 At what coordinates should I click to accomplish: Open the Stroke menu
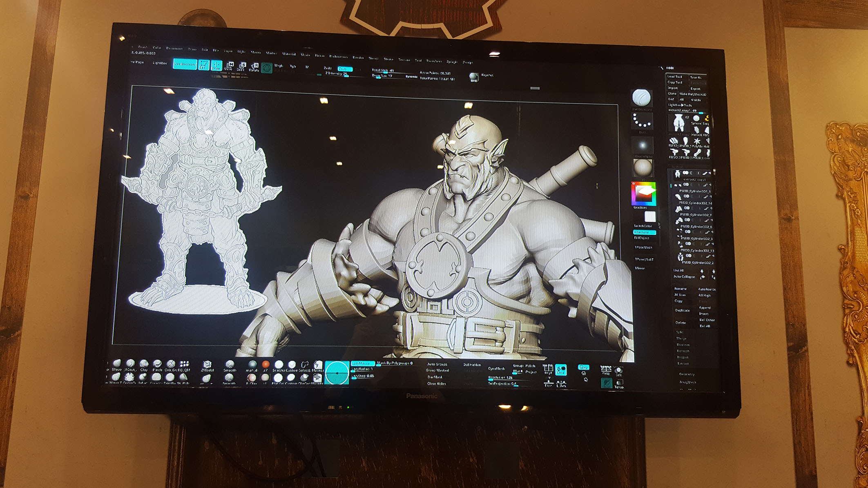coord(388,59)
